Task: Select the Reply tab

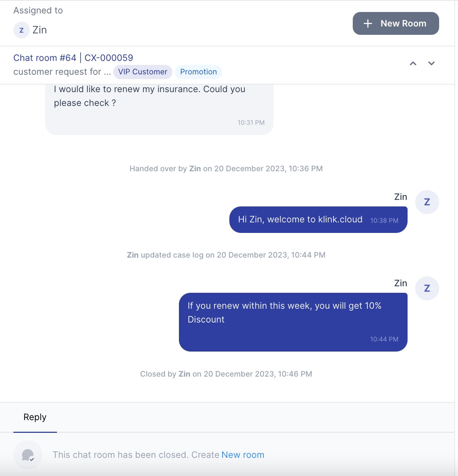Action: pos(35,417)
